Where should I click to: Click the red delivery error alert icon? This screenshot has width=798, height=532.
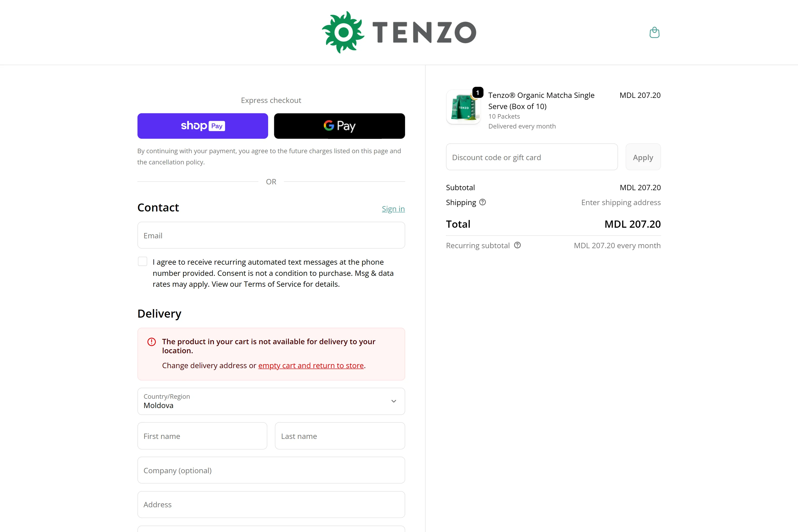[152, 342]
